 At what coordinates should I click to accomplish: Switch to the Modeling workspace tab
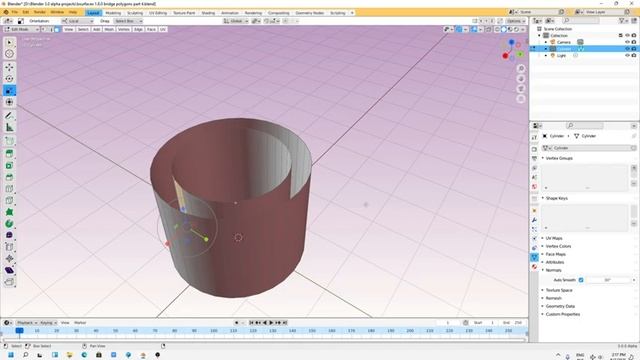point(113,13)
